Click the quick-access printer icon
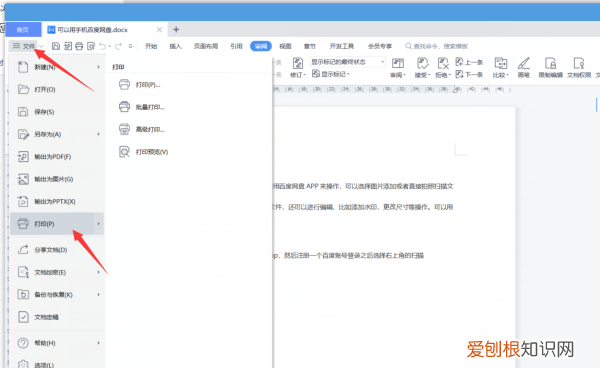The height and width of the screenshot is (368, 600). click(79, 46)
